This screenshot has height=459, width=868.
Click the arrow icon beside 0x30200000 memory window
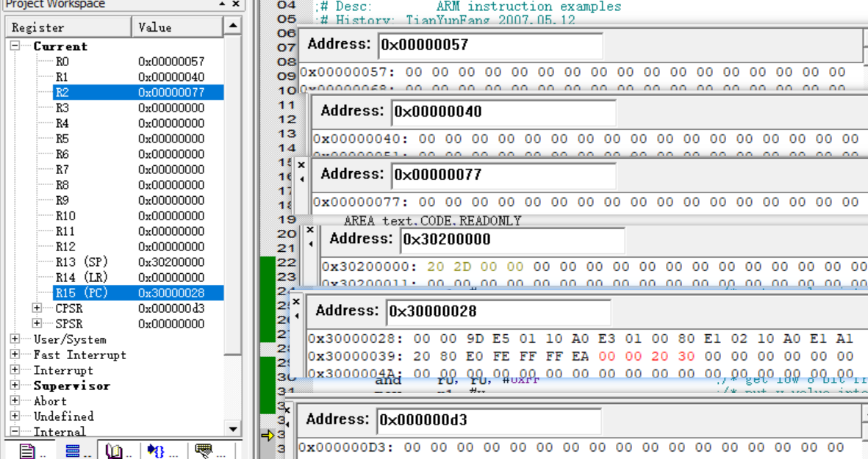[x=311, y=244]
